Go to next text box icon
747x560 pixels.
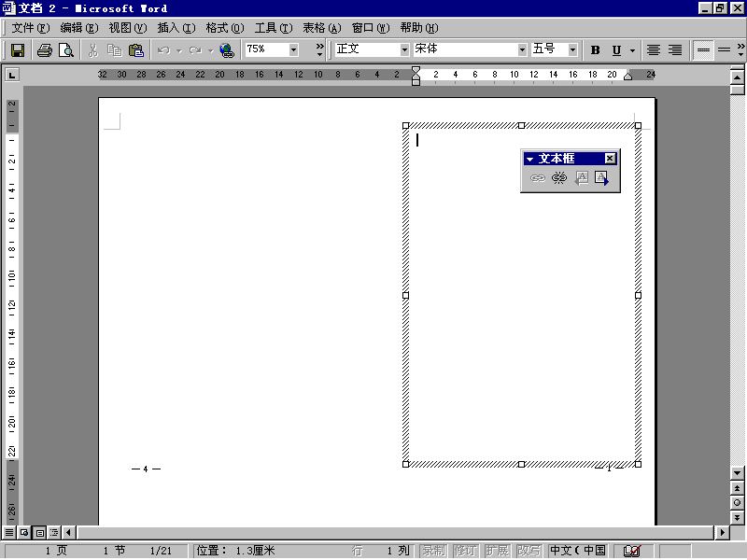point(602,178)
